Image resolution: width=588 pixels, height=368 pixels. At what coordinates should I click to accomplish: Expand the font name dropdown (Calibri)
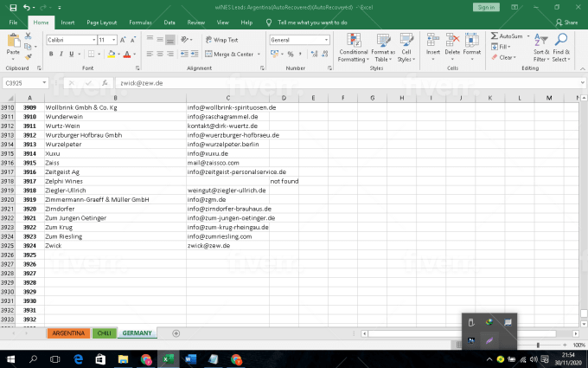pyautogui.click(x=92, y=40)
